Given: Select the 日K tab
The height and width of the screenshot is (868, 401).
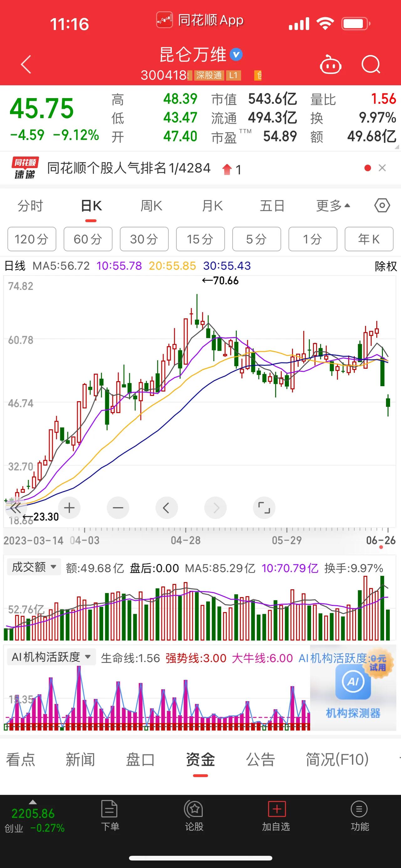Looking at the screenshot, I should point(91,206).
